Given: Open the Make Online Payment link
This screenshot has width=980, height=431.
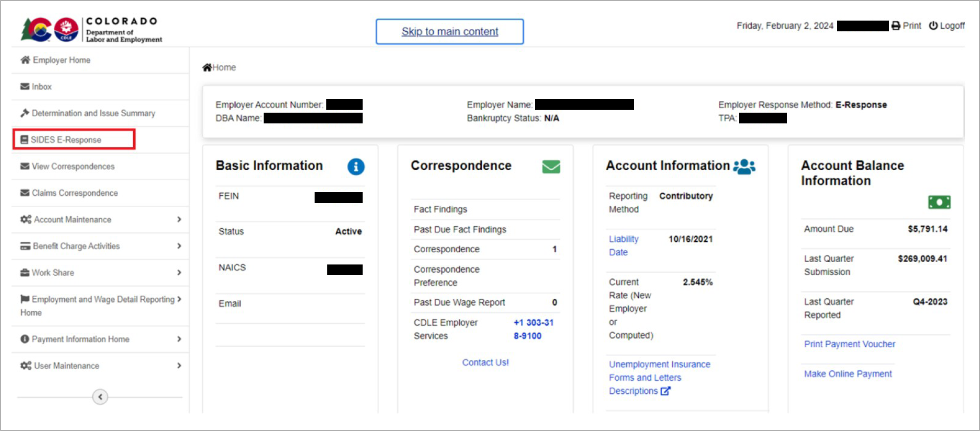Looking at the screenshot, I should [x=848, y=374].
